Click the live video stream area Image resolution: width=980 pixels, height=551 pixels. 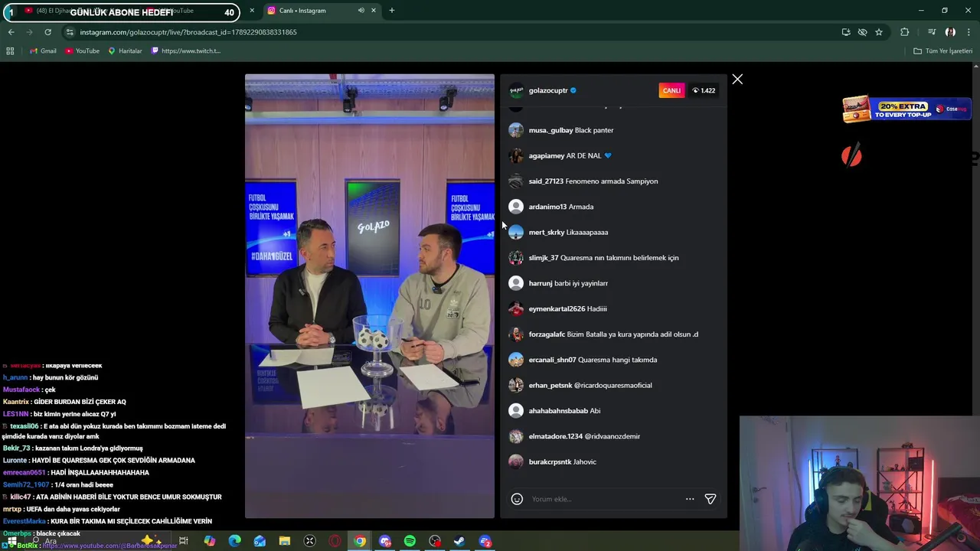click(x=370, y=296)
